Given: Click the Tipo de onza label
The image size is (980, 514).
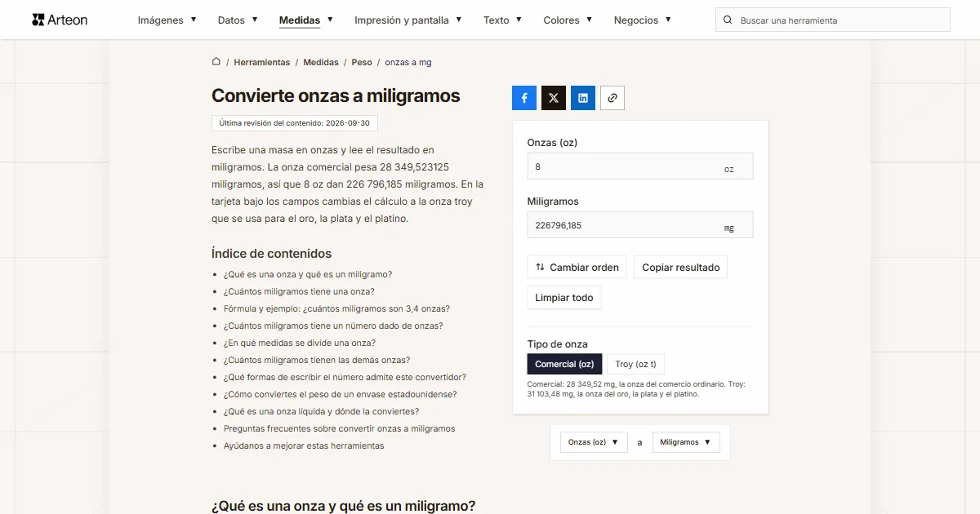Looking at the screenshot, I should pos(558,344).
